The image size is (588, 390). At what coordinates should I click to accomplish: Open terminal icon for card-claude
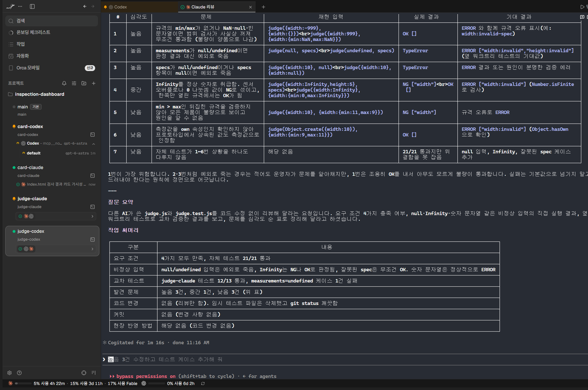pyautogui.click(x=92, y=176)
